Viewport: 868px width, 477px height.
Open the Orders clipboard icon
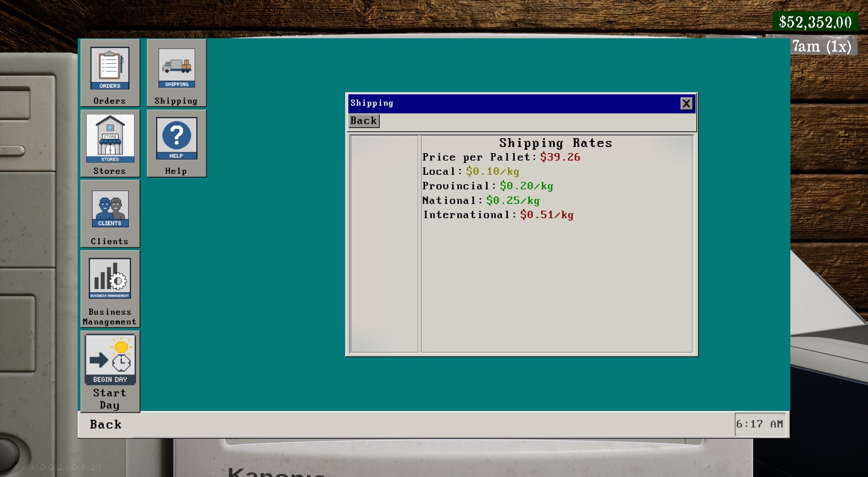(109, 68)
